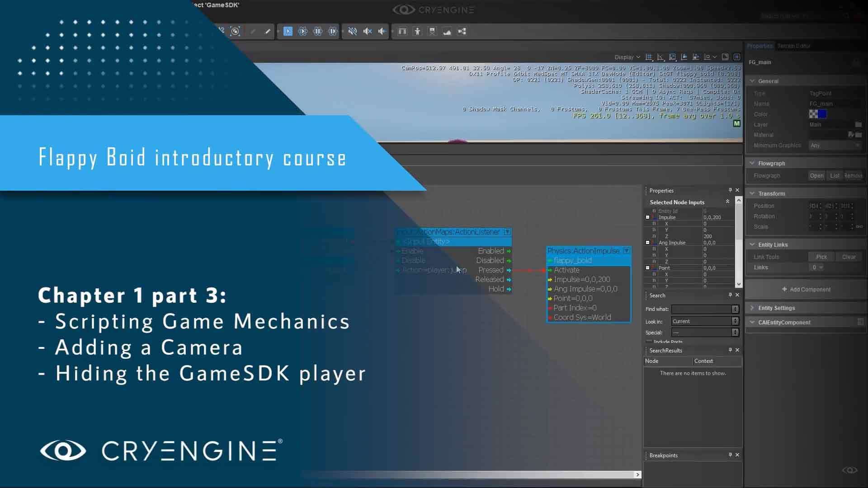Click the Pick button under Link Tools
868x488 pixels.
point(821,256)
